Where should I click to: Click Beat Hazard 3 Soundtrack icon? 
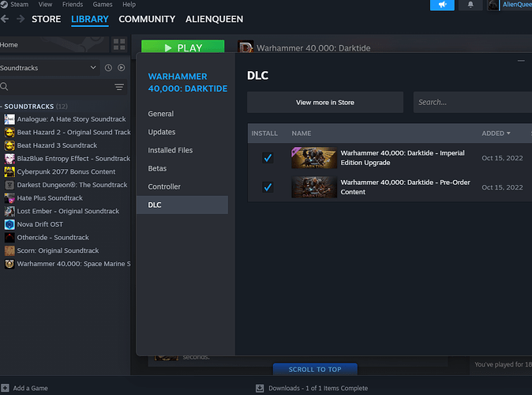tap(9, 145)
